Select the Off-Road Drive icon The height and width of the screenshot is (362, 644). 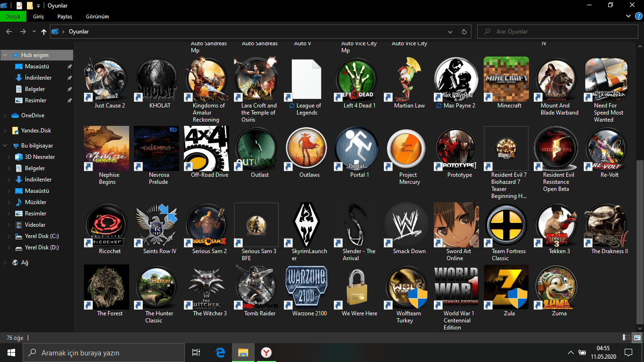coord(206,148)
